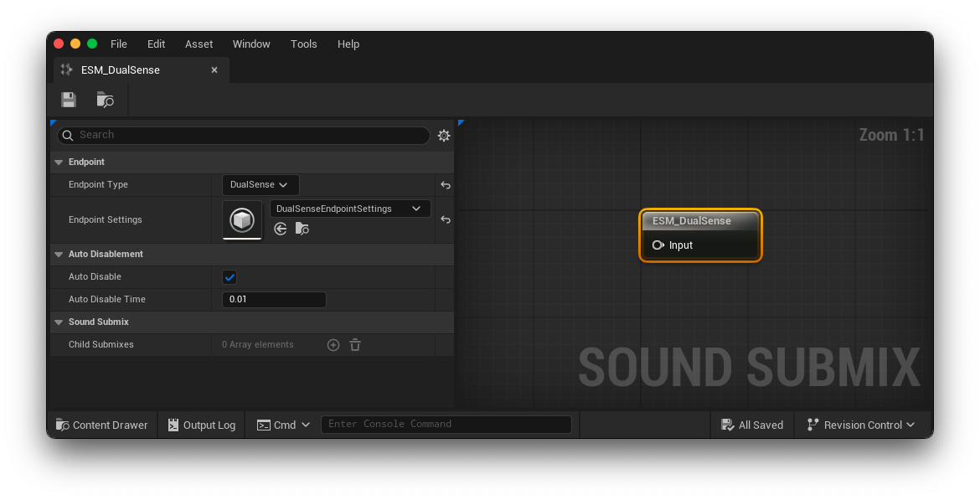Open Revision Control menu
This screenshot has width=980, height=500.
(862, 425)
